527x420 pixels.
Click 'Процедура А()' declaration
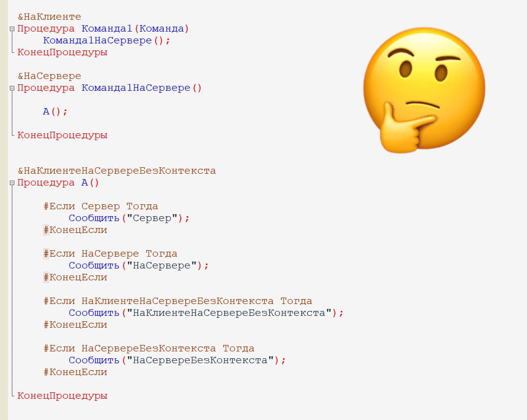(58, 183)
